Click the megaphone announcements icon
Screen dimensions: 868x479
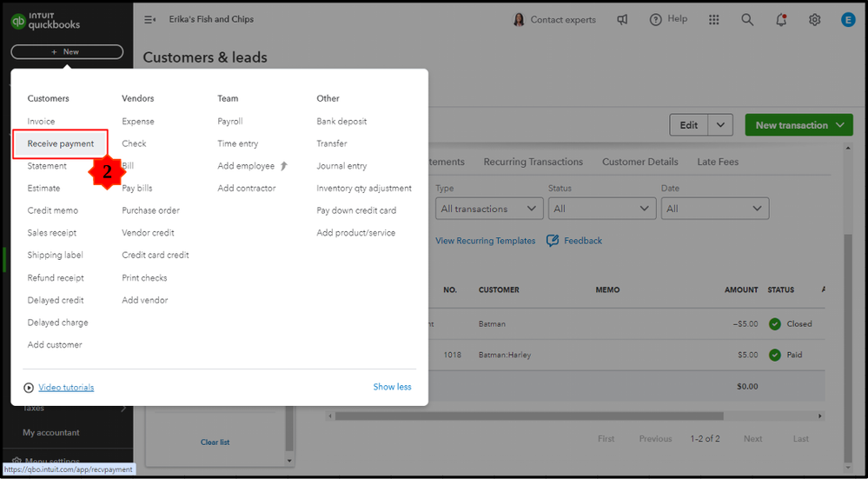622,20
